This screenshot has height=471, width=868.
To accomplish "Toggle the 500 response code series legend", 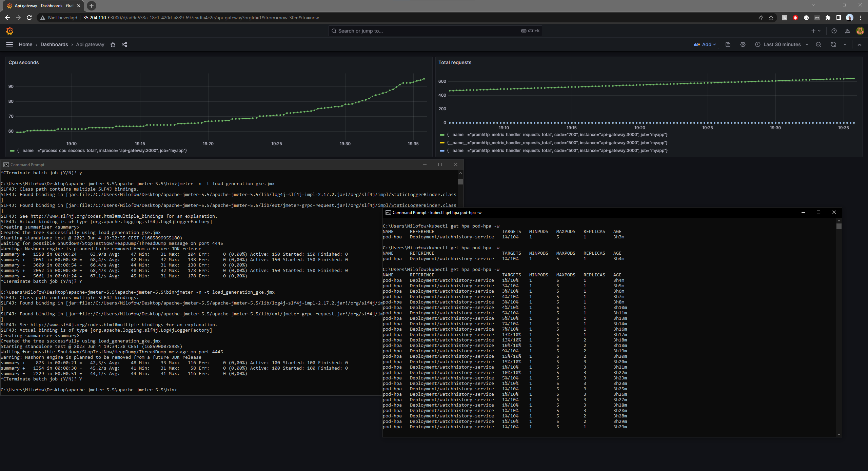I will coord(556,142).
